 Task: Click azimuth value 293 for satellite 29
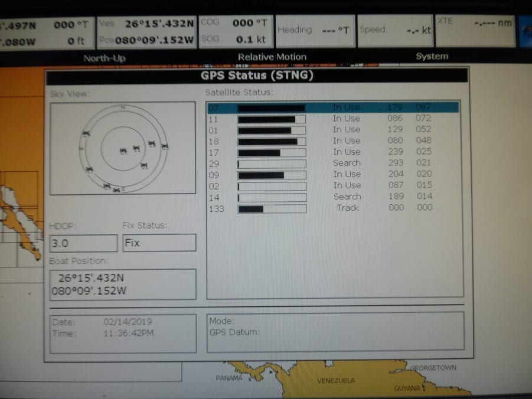[396, 163]
